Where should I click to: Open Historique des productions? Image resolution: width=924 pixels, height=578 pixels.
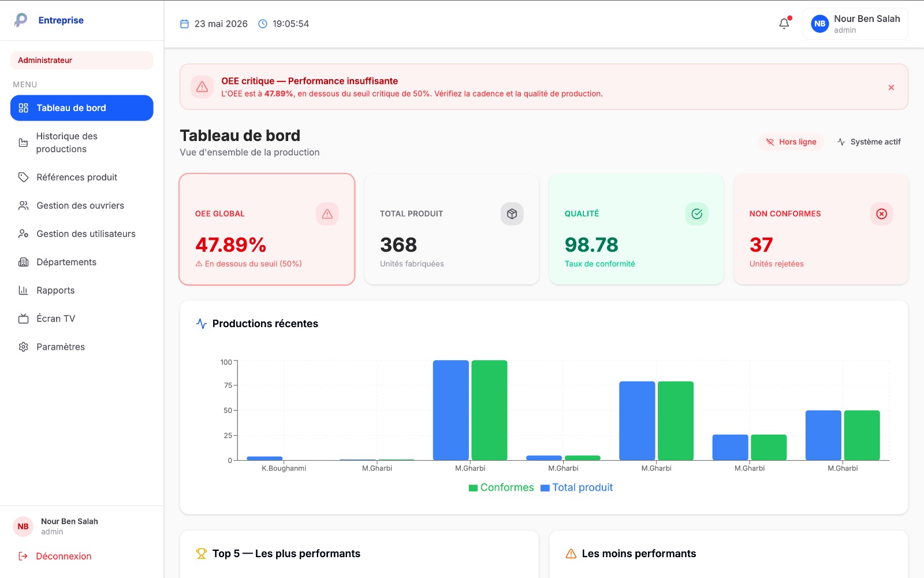tap(82, 143)
